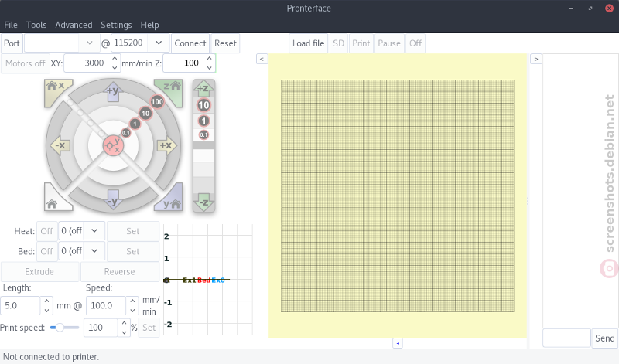Image resolution: width=619 pixels, height=364 pixels.
Task: Open the Heat temperature dropdown
Action: pyautogui.click(x=94, y=231)
